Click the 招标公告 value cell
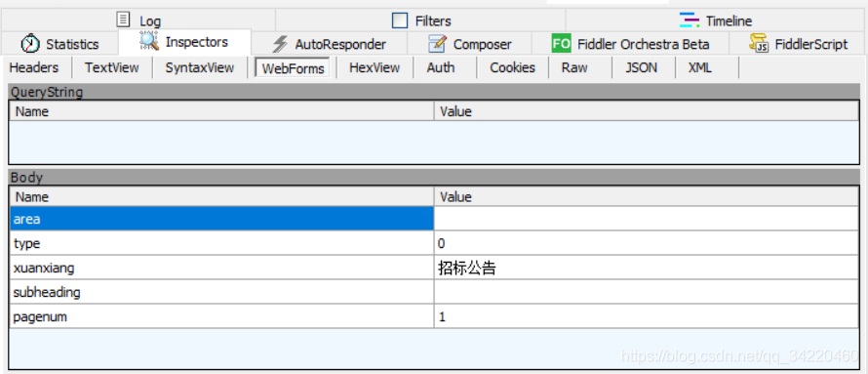 [x=647, y=268]
